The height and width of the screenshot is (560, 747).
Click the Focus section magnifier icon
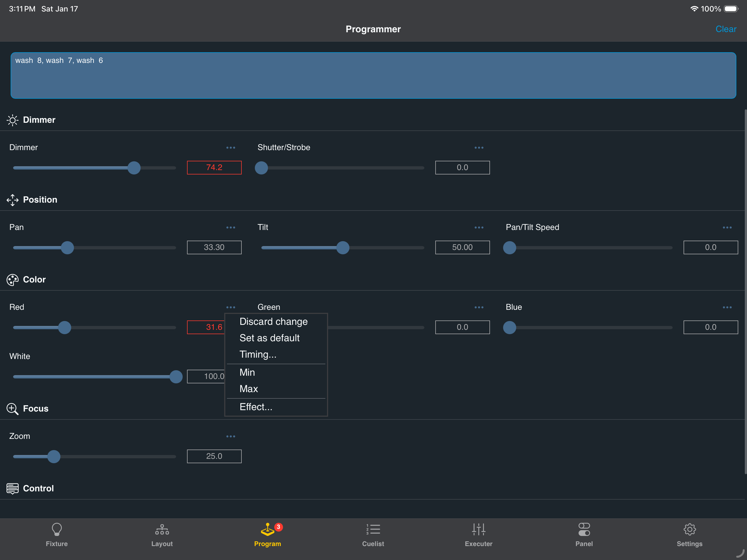click(13, 409)
